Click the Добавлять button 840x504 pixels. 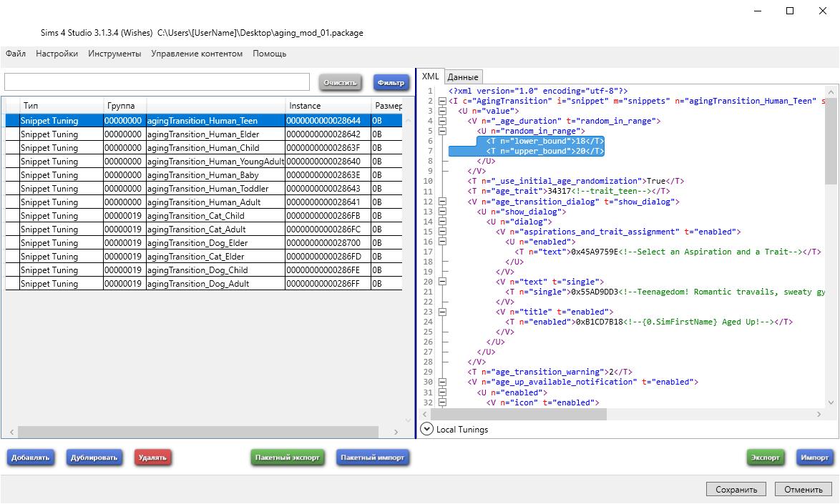coord(31,458)
